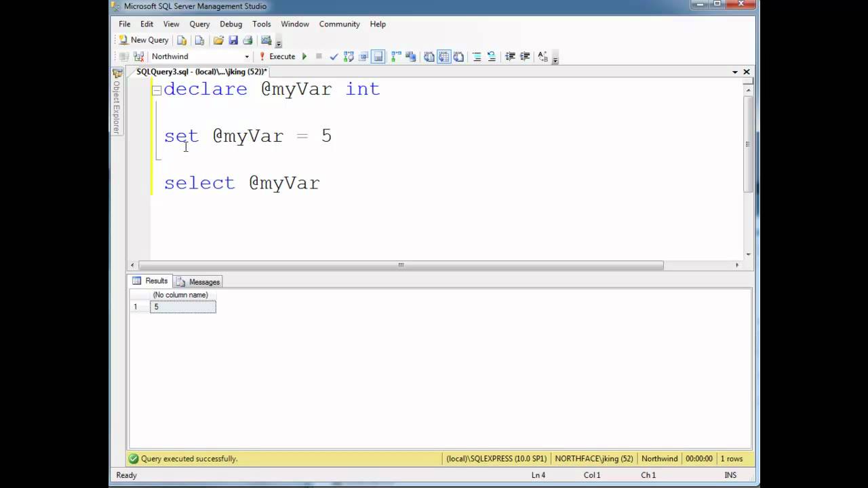Click 'Query executed successfully.' status text
This screenshot has width=868, height=488.
(x=189, y=459)
